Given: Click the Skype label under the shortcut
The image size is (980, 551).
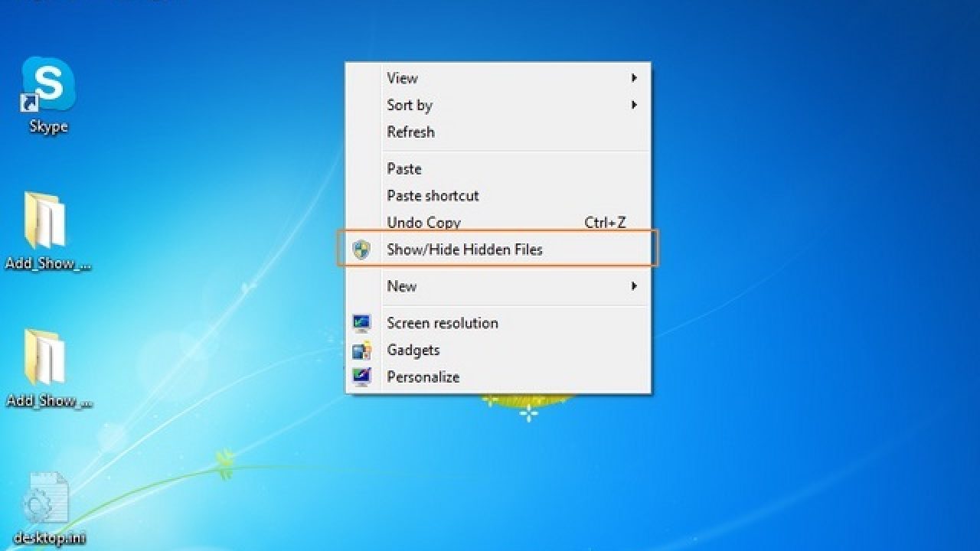Looking at the screenshot, I should 48,127.
